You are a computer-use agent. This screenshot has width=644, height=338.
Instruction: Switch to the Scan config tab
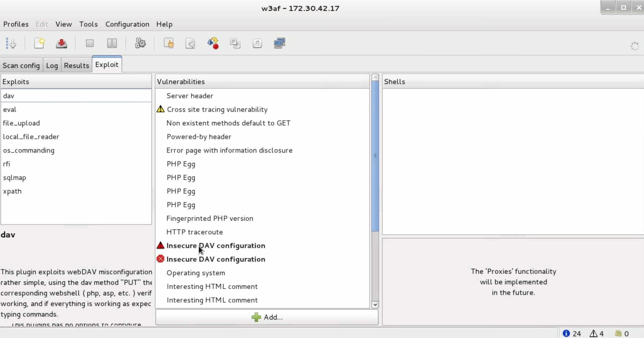click(x=21, y=65)
